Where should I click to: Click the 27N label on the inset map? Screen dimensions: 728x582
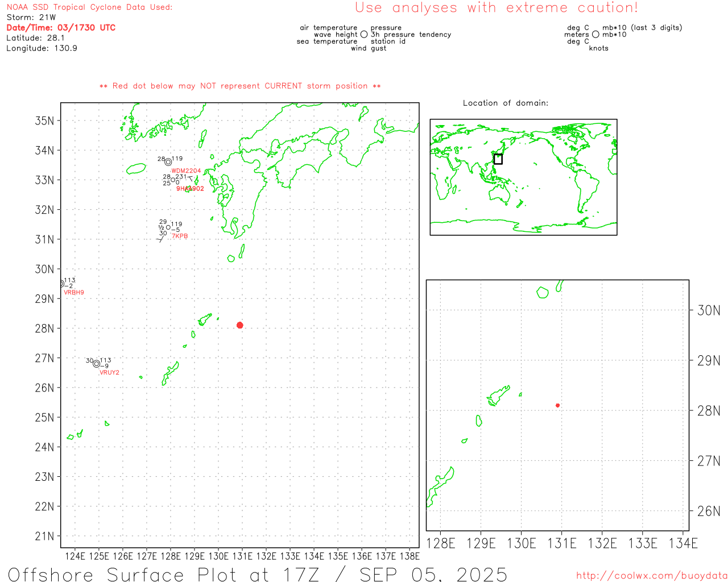709,461
